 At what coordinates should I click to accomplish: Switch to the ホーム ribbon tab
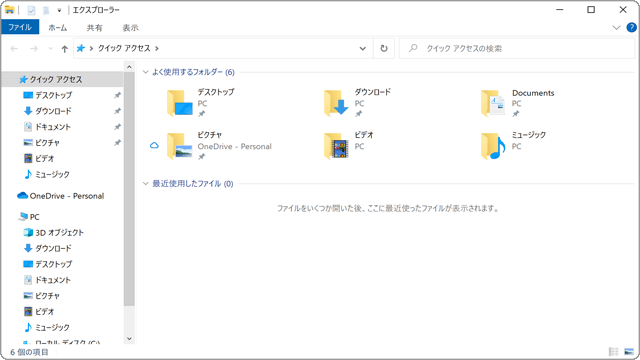58,27
